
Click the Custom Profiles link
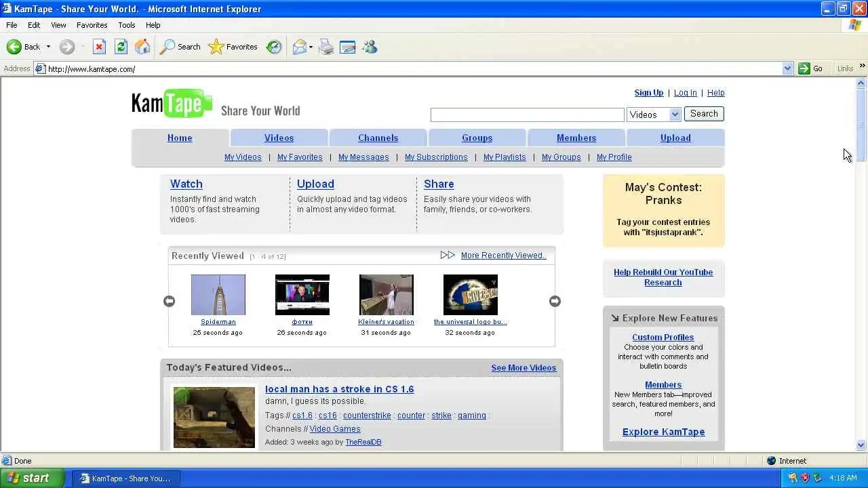(663, 338)
